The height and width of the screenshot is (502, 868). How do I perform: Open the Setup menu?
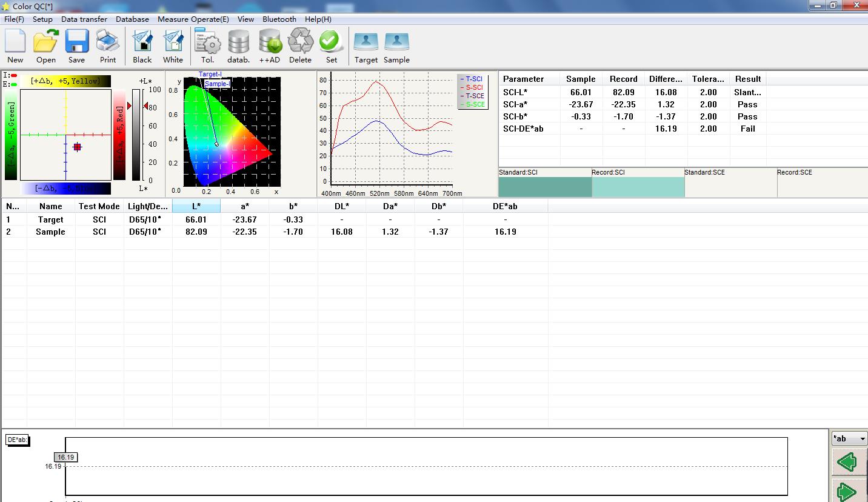click(42, 19)
